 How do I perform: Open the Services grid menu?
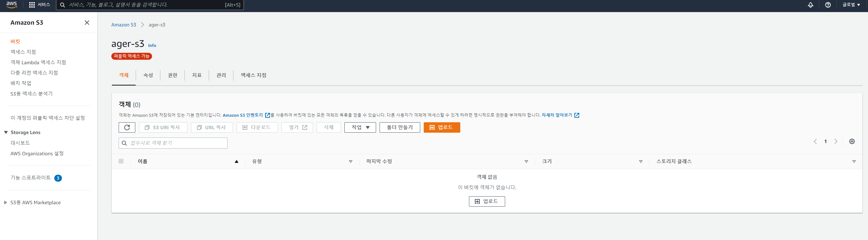40,5
